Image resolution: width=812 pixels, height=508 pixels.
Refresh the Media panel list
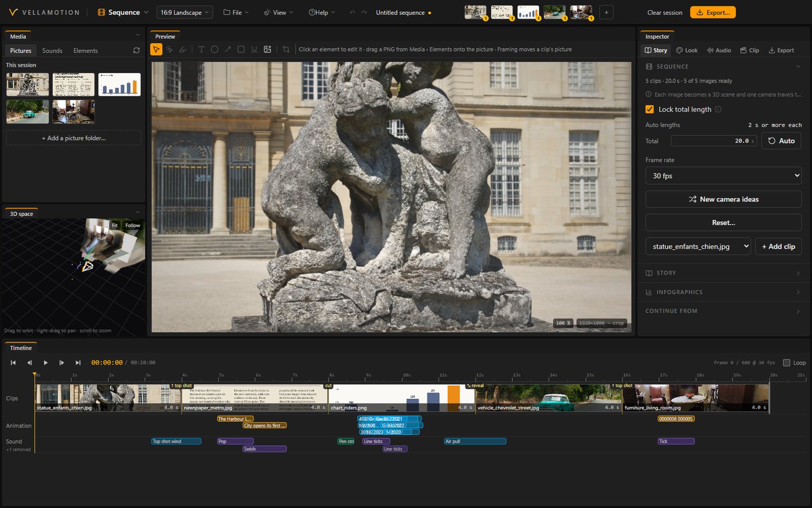(136, 51)
